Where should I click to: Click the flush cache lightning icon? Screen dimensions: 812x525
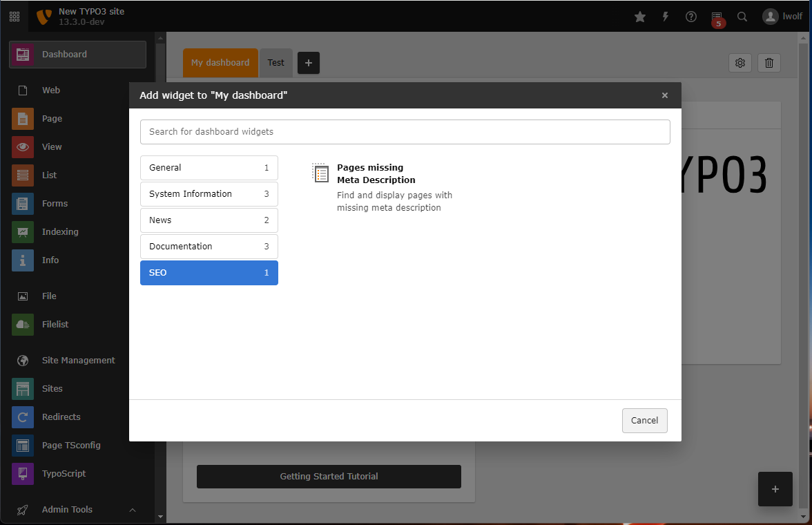[666, 17]
